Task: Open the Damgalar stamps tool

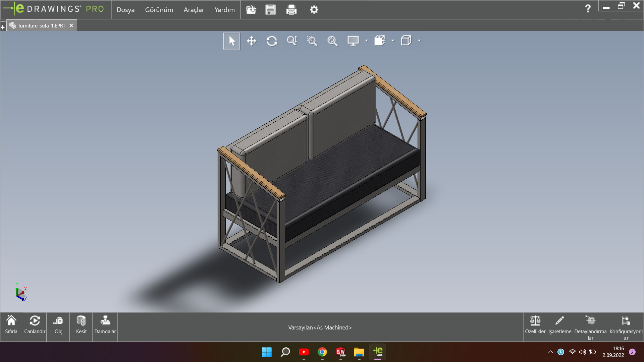Action: pyautogui.click(x=105, y=325)
